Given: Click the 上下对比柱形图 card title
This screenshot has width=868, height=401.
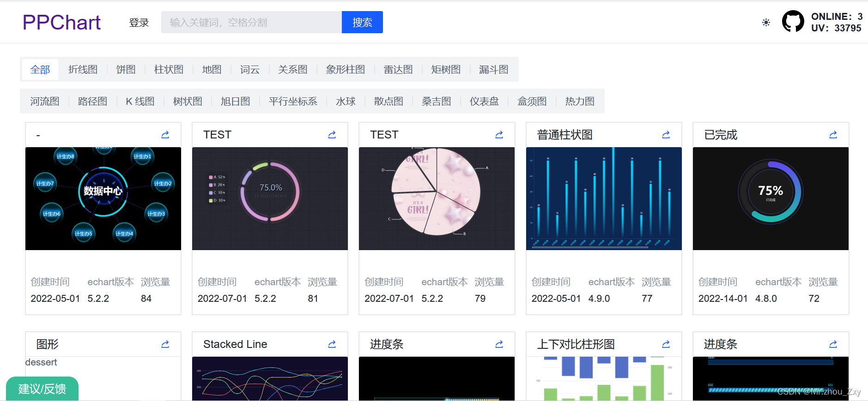Looking at the screenshot, I should click(576, 344).
